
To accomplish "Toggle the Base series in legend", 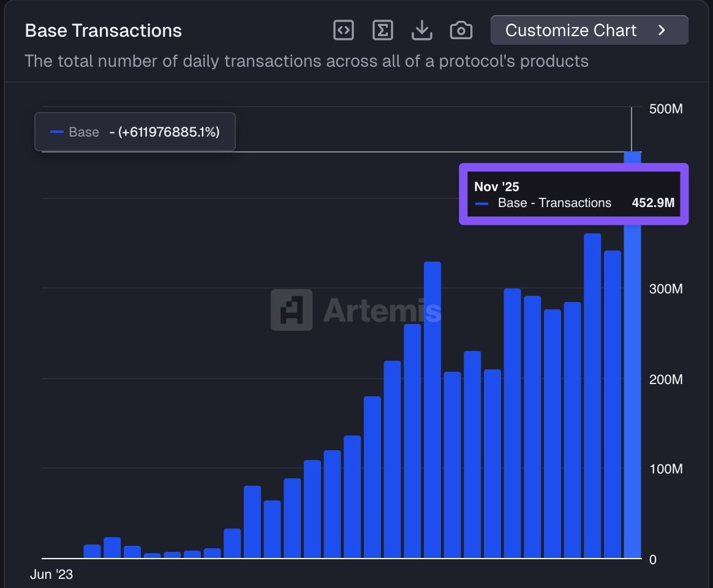I will point(84,132).
